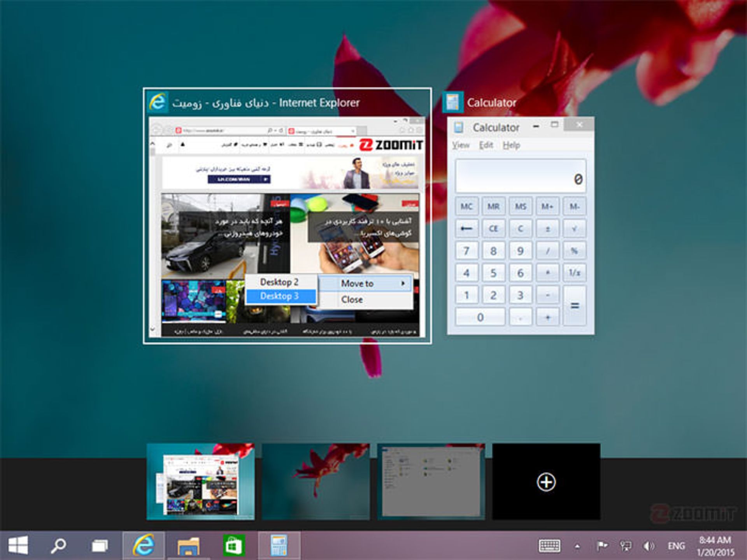The width and height of the screenshot is (747, 560).
Task: Switch to third desktop thumbnail
Action: [431, 481]
